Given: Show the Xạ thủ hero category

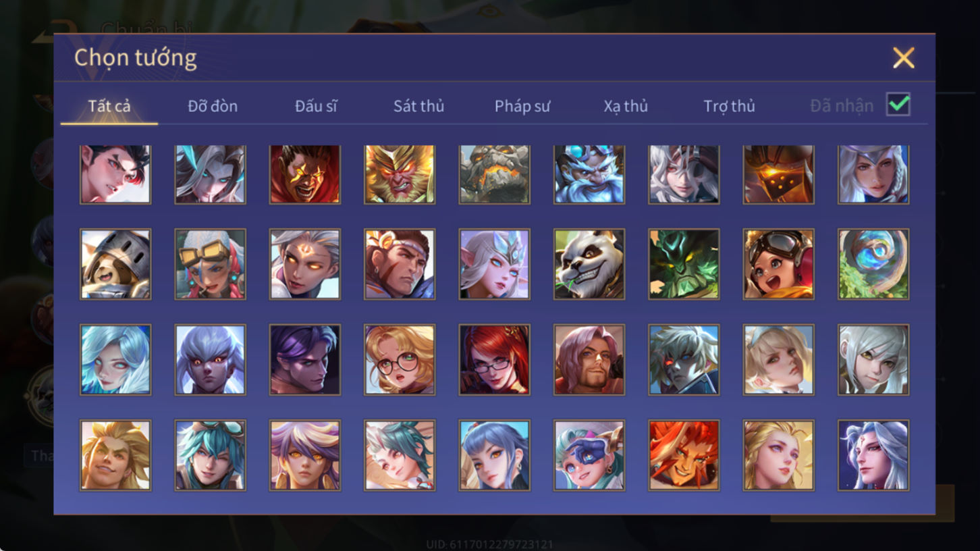Looking at the screenshot, I should [626, 106].
